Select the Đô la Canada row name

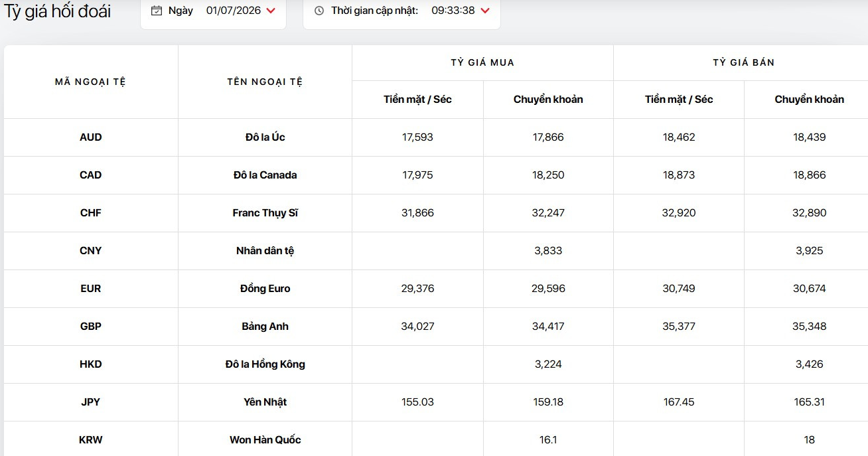click(265, 175)
